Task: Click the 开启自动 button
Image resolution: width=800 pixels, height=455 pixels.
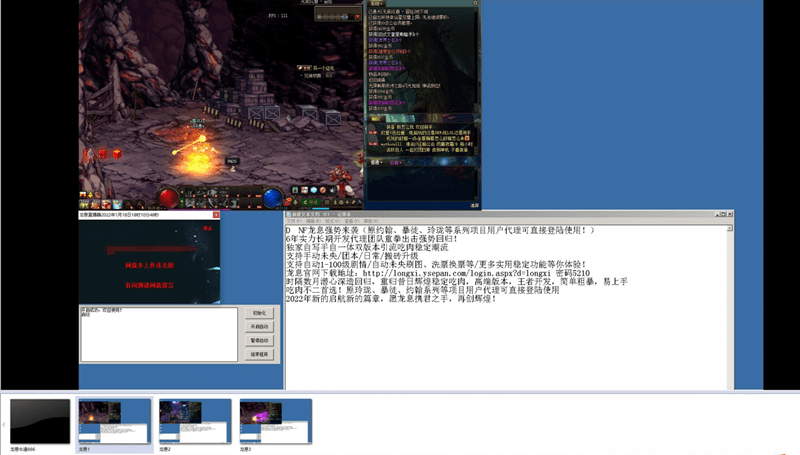Action: coord(259,326)
